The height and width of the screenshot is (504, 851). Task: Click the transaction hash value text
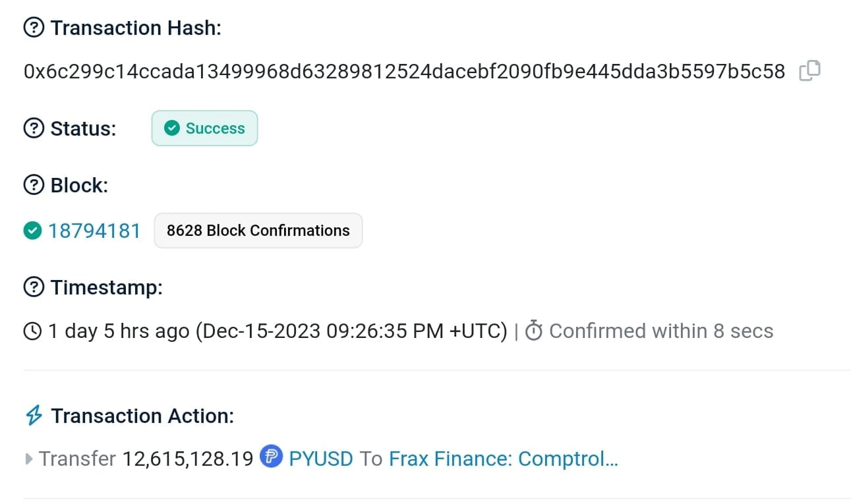pos(404,71)
